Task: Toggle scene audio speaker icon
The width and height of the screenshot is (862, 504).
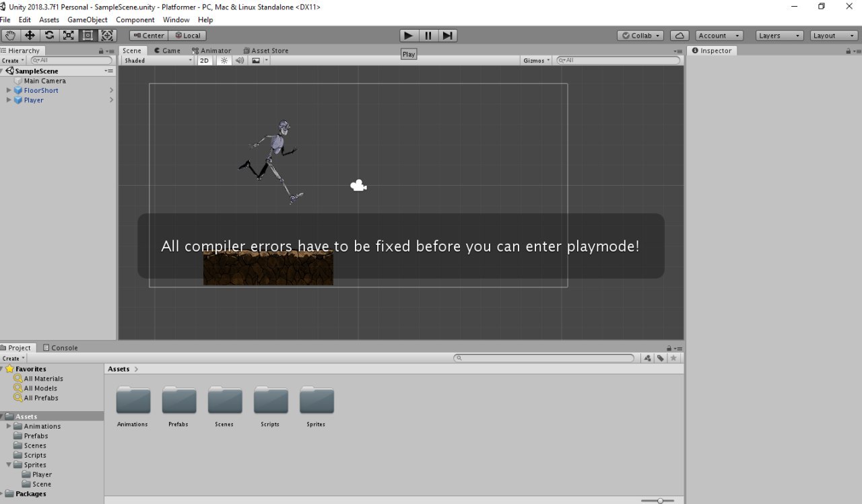Action: coord(240,61)
